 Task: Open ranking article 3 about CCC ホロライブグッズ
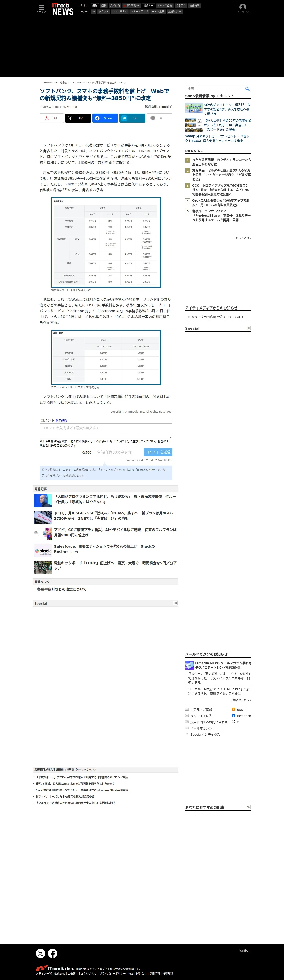221,190
